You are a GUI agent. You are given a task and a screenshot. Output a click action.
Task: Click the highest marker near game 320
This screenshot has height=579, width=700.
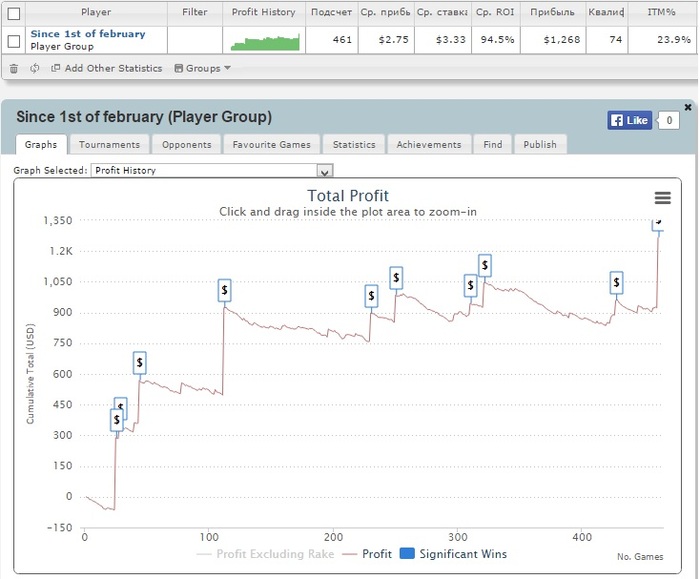coord(485,266)
